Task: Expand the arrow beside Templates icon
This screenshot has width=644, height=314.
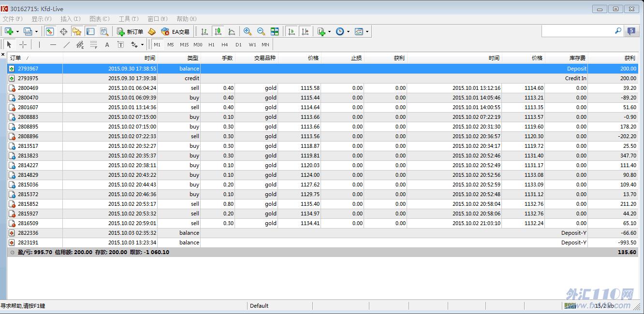Action: [367, 31]
